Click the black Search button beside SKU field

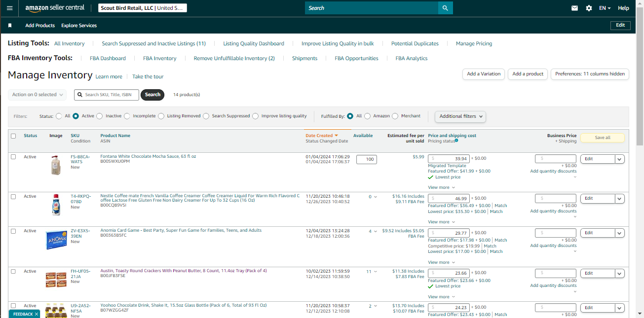coord(152,95)
